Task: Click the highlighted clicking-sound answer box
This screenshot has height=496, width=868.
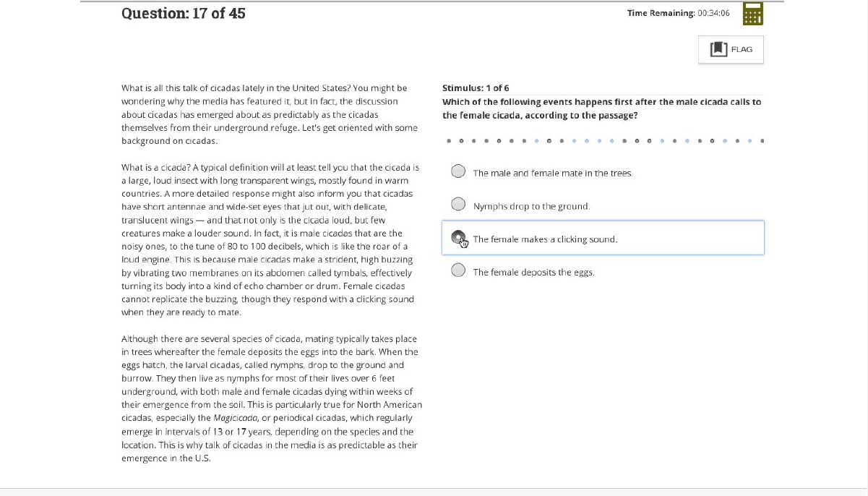Action: pyautogui.click(x=603, y=236)
